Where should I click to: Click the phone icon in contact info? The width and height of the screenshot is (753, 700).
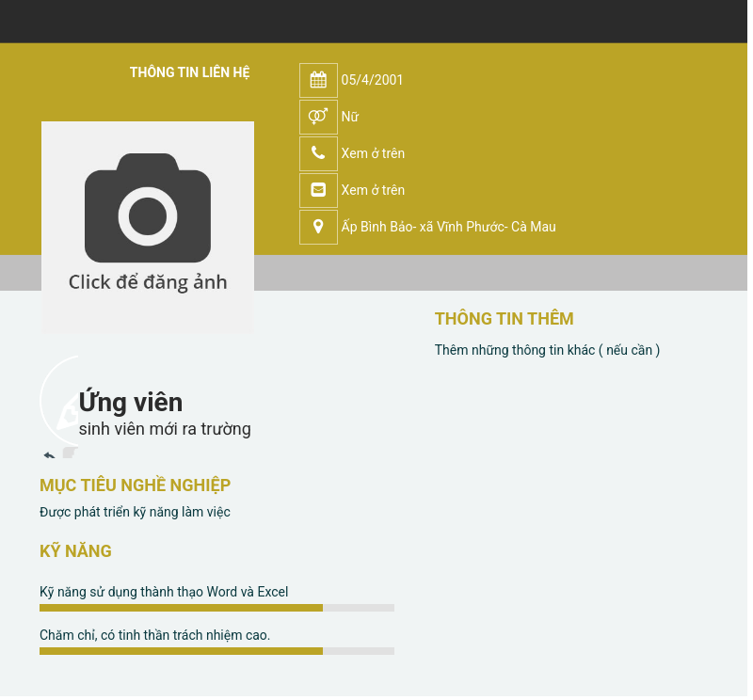(318, 153)
